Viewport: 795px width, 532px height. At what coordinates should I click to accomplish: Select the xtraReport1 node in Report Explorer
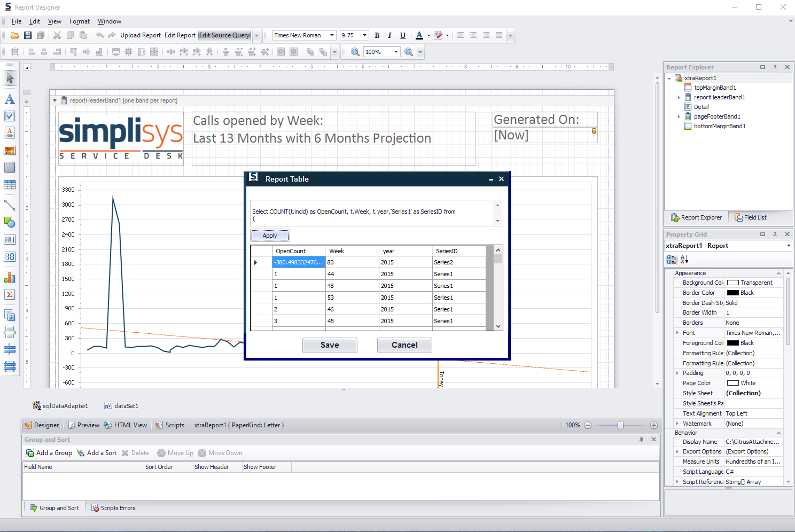[700, 77]
